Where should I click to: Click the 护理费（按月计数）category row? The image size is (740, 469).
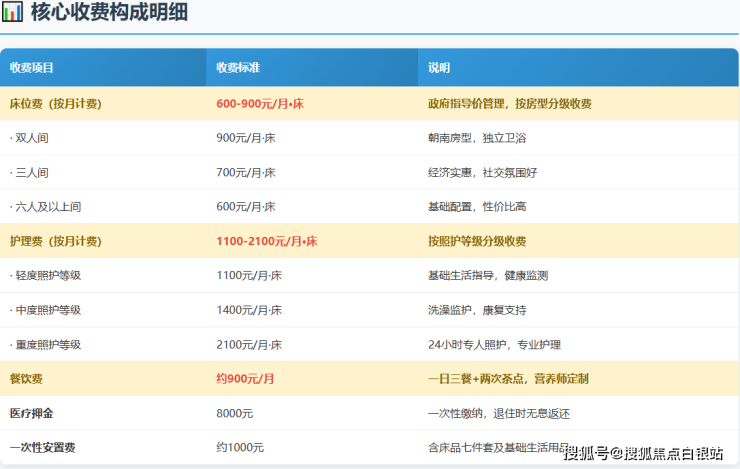[55, 241]
